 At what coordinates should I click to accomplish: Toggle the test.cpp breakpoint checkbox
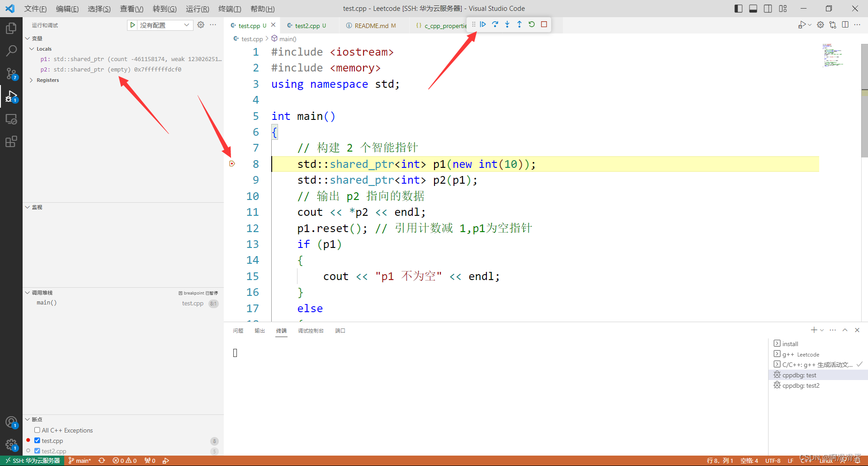37,440
